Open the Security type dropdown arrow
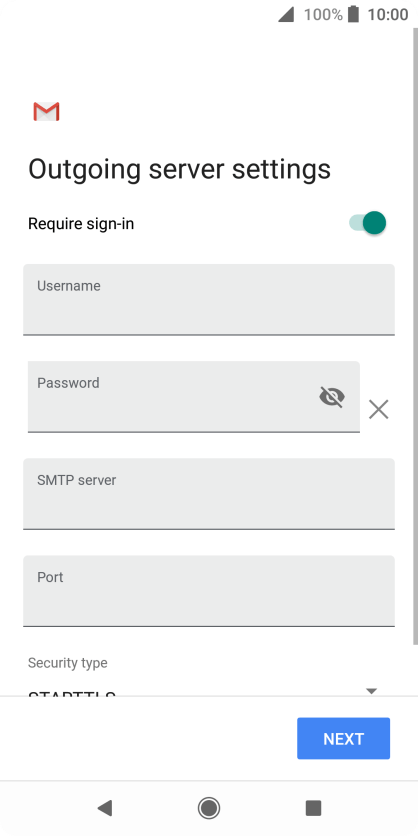Screen dimensions: 418x836 [x=372, y=690]
